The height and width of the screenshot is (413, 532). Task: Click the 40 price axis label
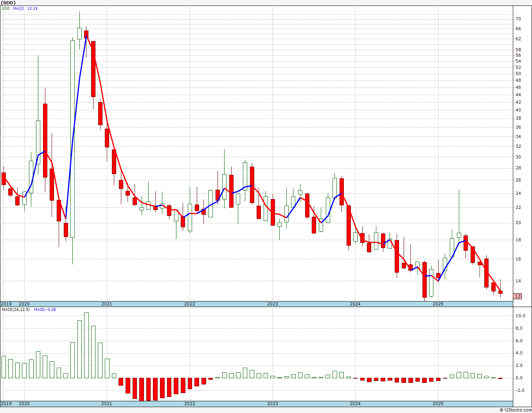click(x=518, y=110)
